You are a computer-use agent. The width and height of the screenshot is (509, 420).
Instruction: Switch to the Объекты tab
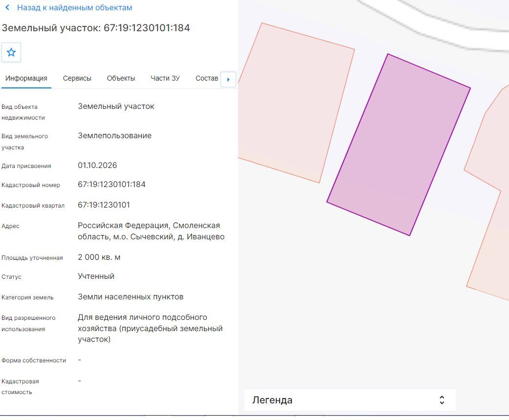coord(121,78)
